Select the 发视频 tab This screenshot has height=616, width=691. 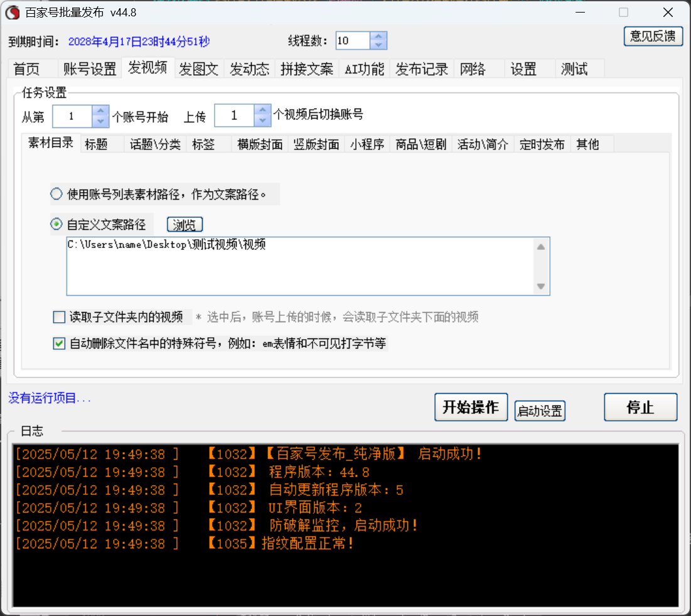(x=147, y=68)
